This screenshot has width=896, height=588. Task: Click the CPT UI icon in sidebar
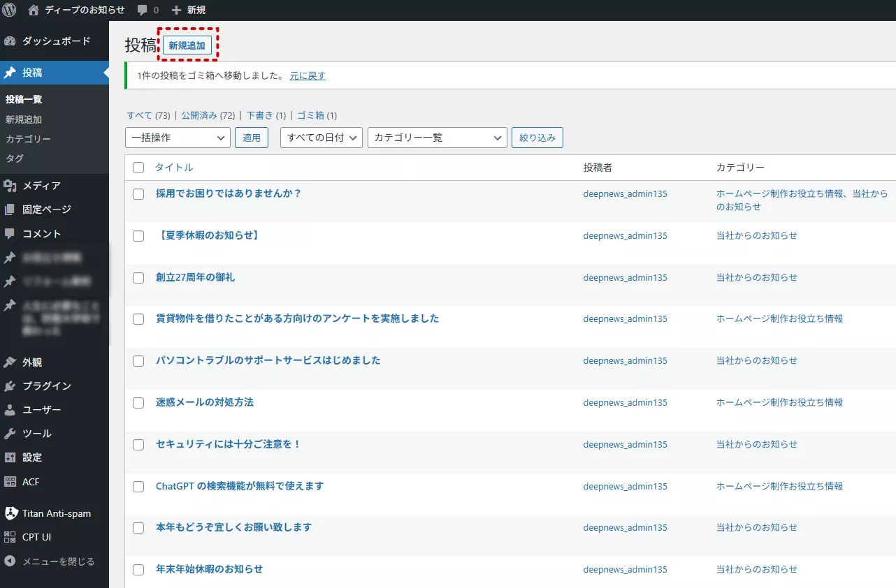[x=10, y=537]
